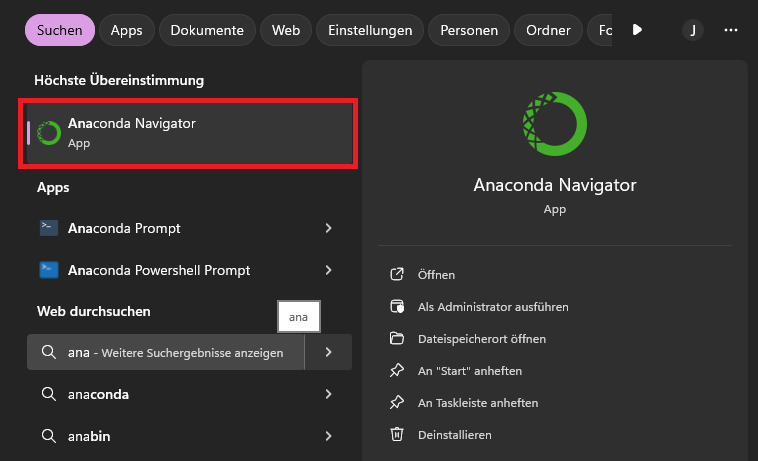Click the large Anaconda Navigator logo
The height and width of the screenshot is (461, 758).
click(x=555, y=124)
